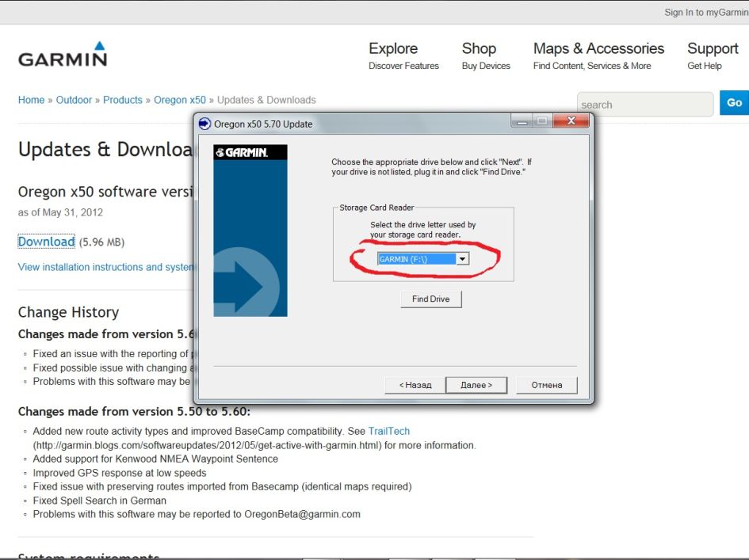The width and height of the screenshot is (749, 560).
Task: Click the Garmin logo in the page header
Action: pyautogui.click(x=63, y=55)
